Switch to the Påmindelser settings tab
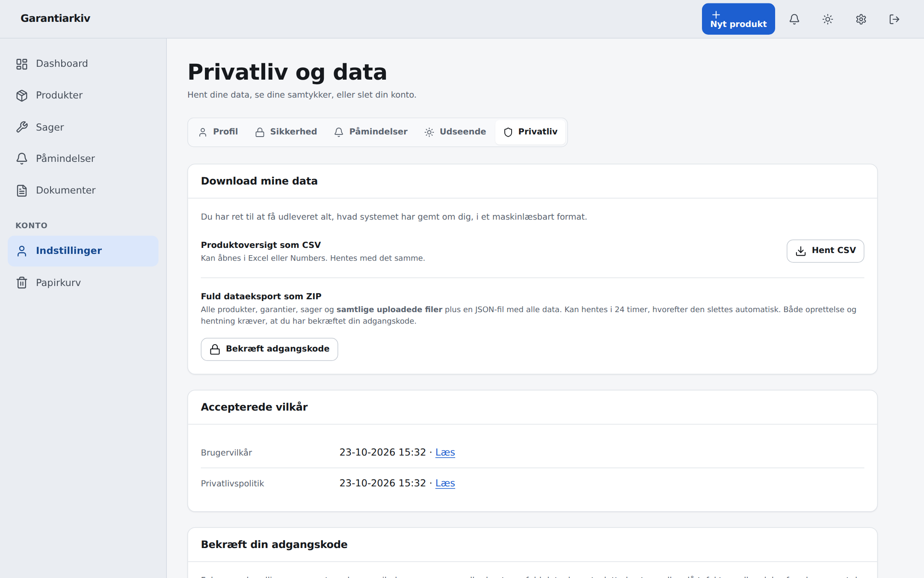 370,132
